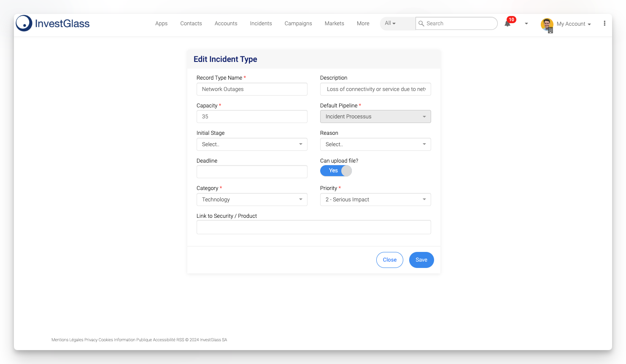The width and height of the screenshot is (626, 364).
Task: Click the search magnifier icon
Action: click(x=421, y=24)
